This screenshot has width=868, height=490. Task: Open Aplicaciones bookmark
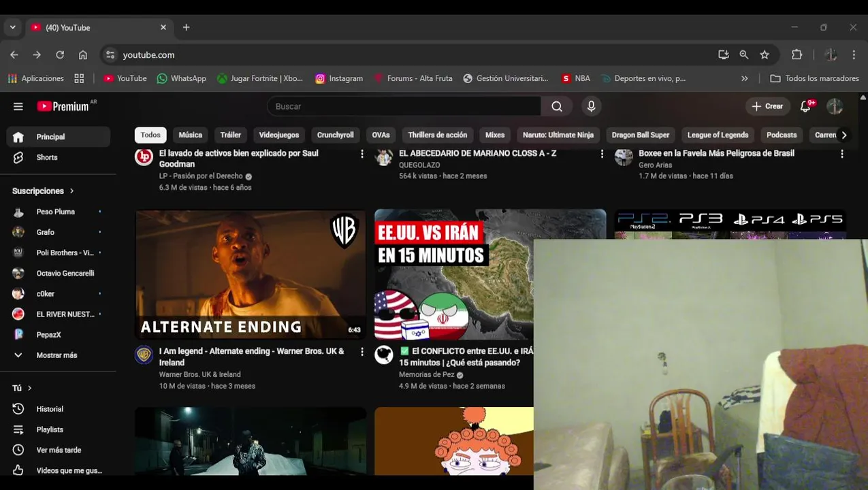click(36, 78)
